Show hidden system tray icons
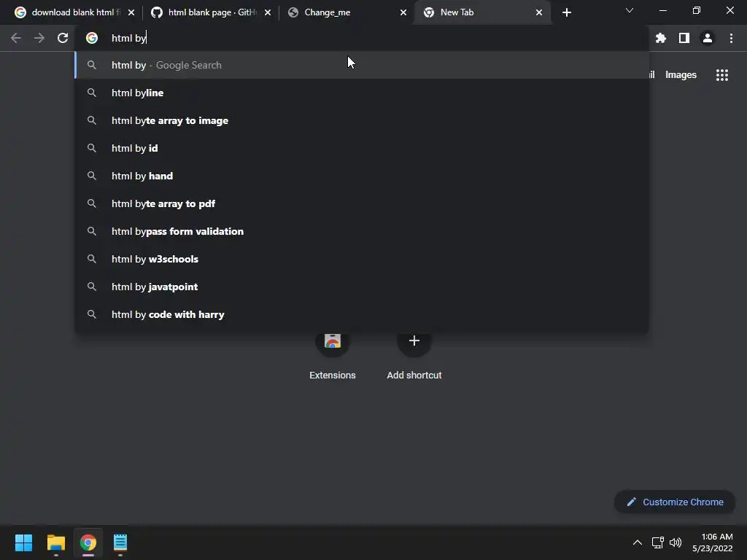Screen dimensions: 747x560 [x=637, y=542]
